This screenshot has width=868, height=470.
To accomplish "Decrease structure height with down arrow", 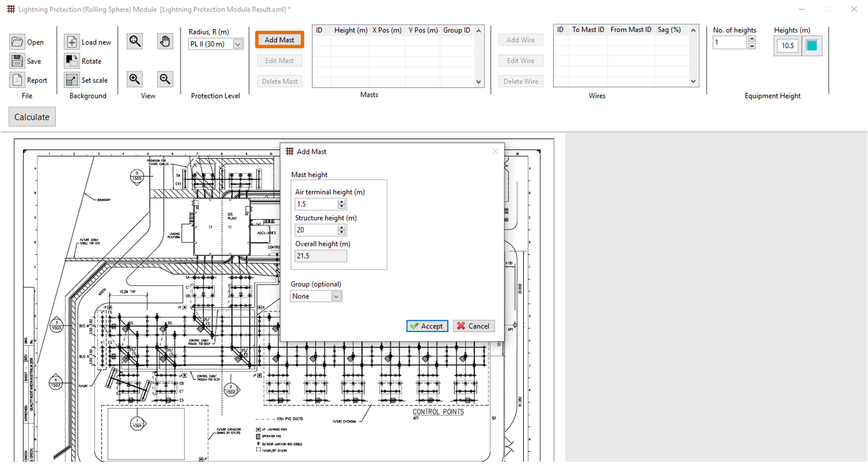I will point(342,232).
